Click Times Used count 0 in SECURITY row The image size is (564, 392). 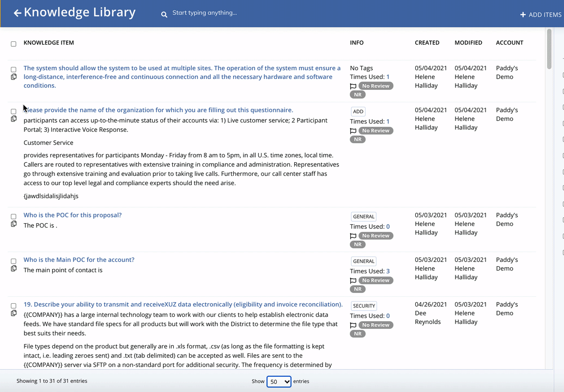(388, 316)
